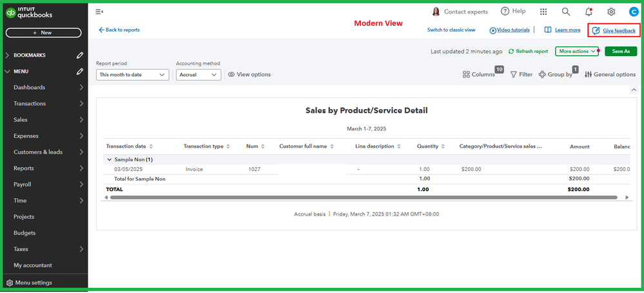This screenshot has height=293, width=644.
Task: Open the search magnifier icon
Action: pyautogui.click(x=566, y=12)
